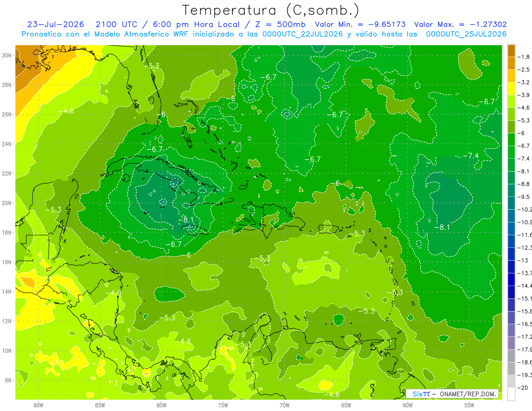Click the 80W longitude axis label
The image size is (532, 411).
pos(161,405)
